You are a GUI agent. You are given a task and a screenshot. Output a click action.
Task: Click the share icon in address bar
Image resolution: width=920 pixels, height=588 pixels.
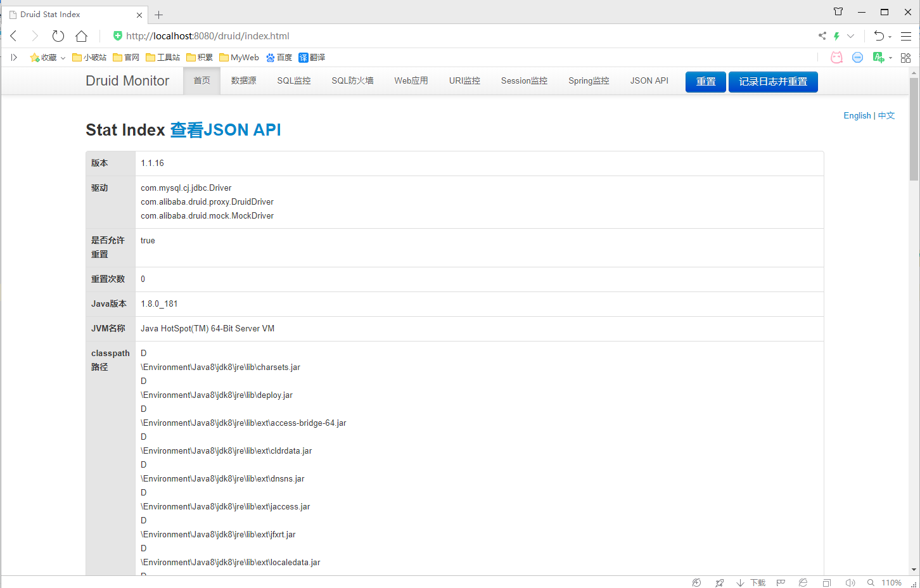tap(822, 36)
